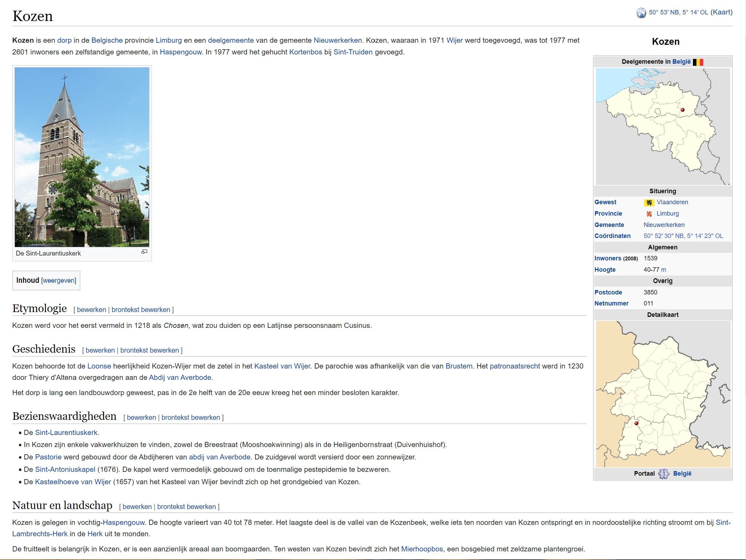Open the Kasteelhoeve van Wijer link
Viewport: 746px width, 560px height.
pos(73,482)
